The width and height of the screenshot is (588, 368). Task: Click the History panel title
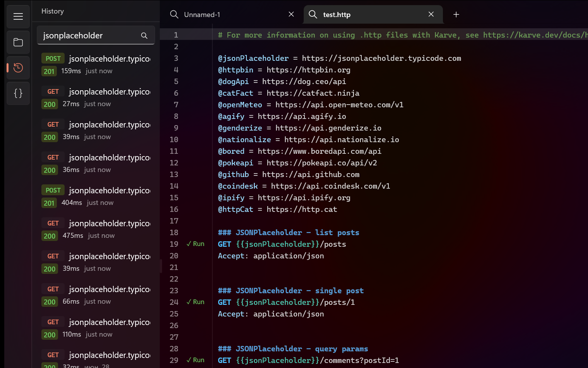coord(53,11)
